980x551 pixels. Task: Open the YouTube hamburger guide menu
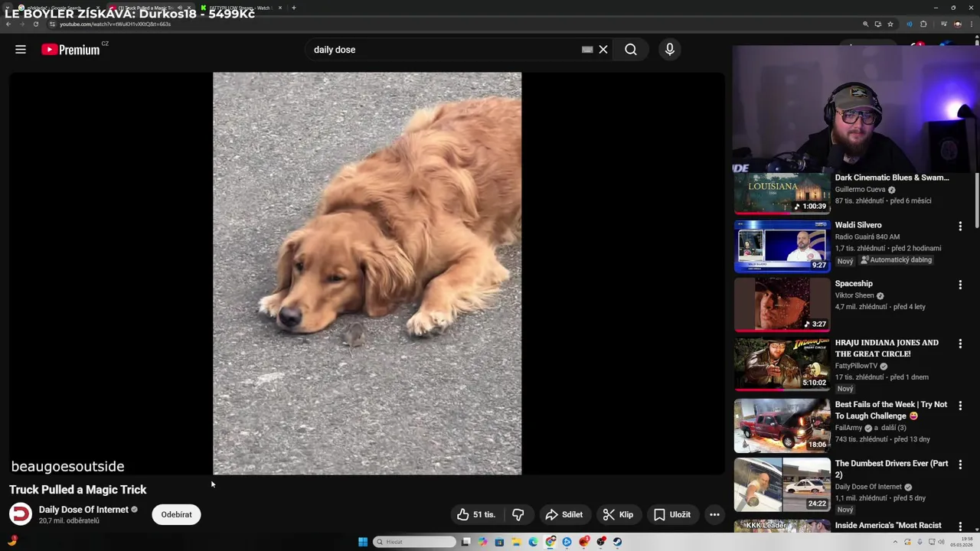tap(21, 50)
